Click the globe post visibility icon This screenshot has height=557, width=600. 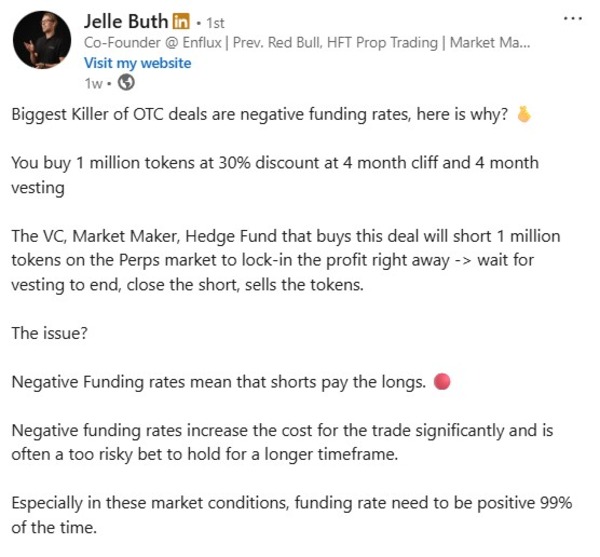[x=127, y=82]
